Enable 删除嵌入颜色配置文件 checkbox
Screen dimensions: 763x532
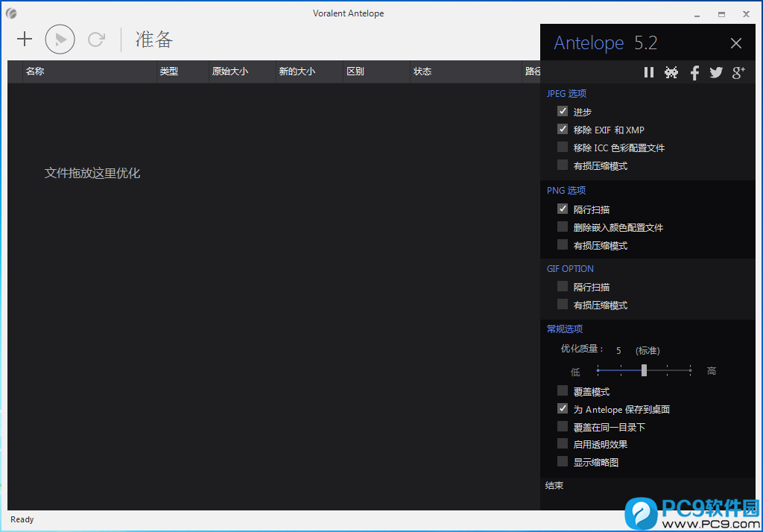tap(563, 227)
